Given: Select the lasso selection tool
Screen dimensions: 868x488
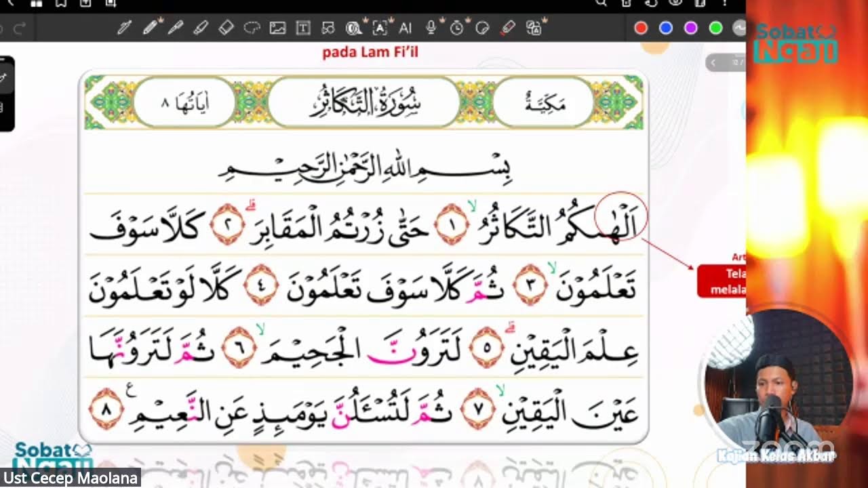Looking at the screenshot, I should tap(252, 28).
